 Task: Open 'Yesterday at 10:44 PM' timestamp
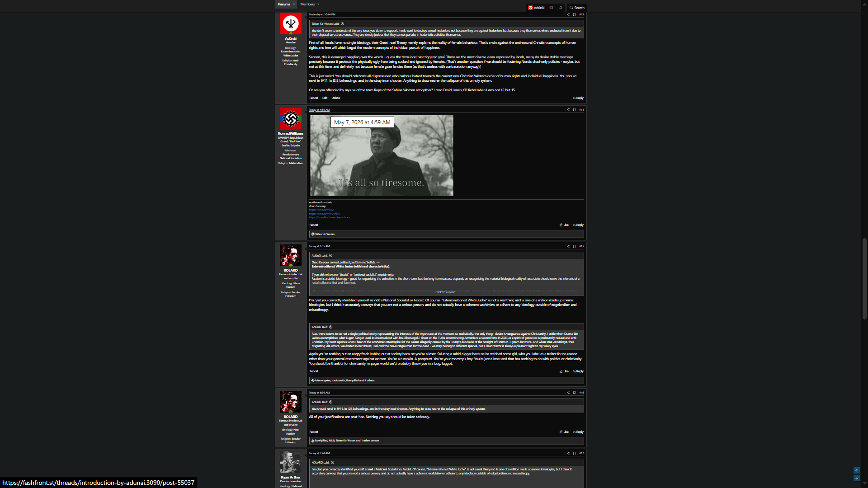[322, 14]
